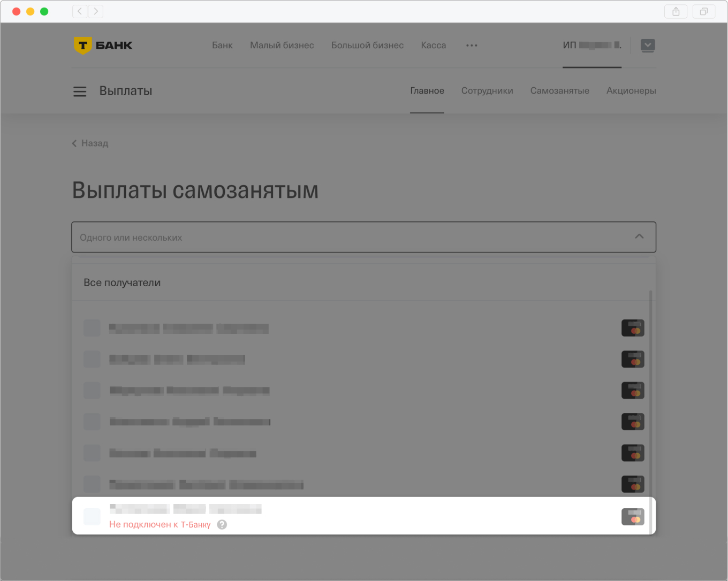Click the tab overview icon at top right

pyautogui.click(x=703, y=11)
